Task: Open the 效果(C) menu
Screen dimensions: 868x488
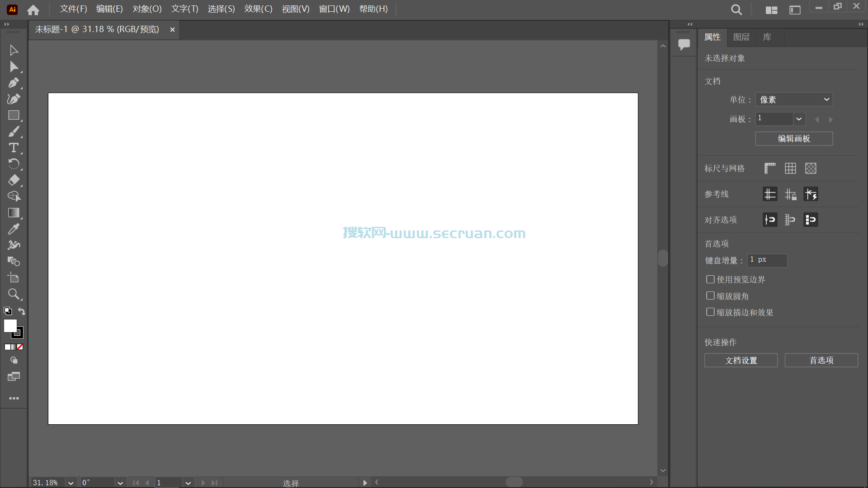Action: pyautogui.click(x=258, y=9)
